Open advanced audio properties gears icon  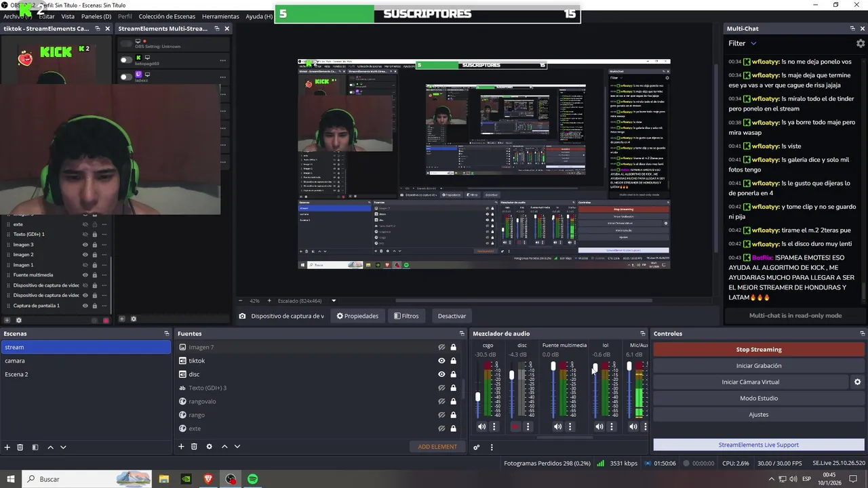click(x=477, y=447)
